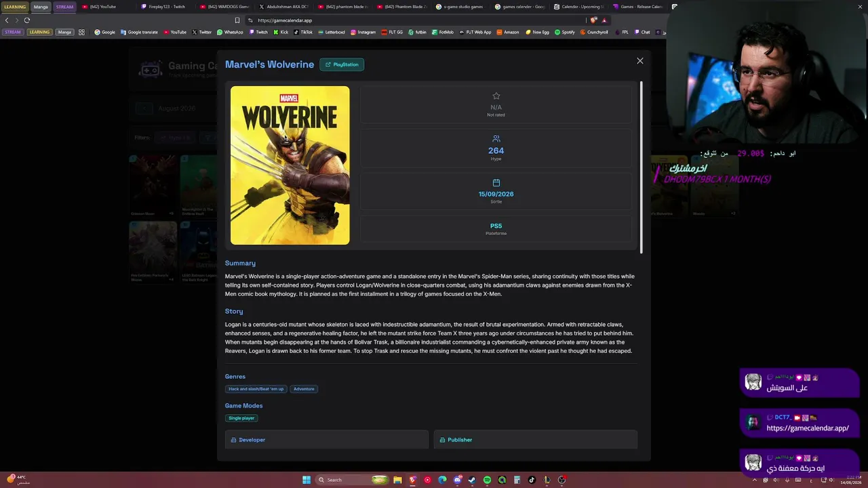
Task: Go back in browser history
Action: pyautogui.click(x=7, y=20)
